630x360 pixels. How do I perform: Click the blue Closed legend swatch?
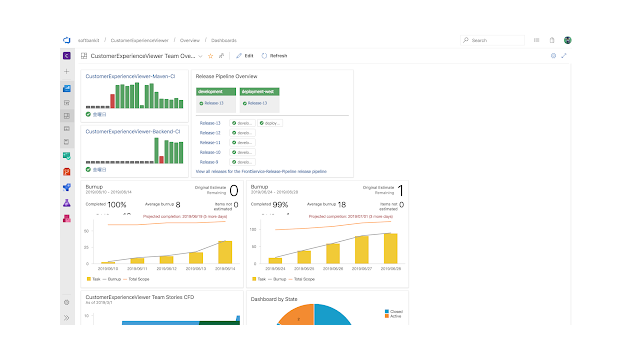[387, 311]
